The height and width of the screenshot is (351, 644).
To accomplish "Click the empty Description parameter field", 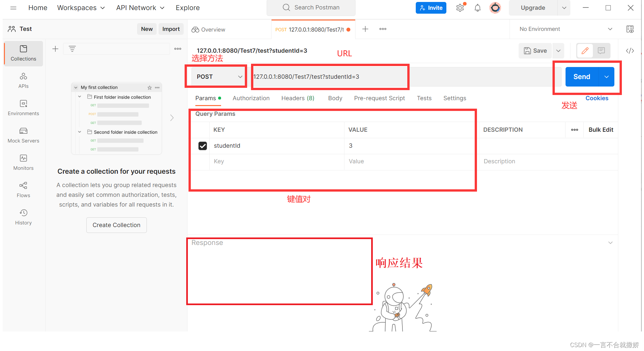I will pyautogui.click(x=548, y=162).
